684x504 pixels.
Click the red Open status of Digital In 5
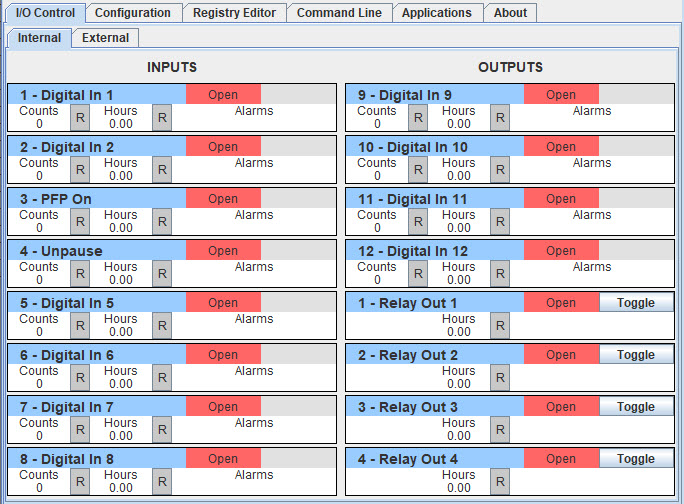[223, 302]
